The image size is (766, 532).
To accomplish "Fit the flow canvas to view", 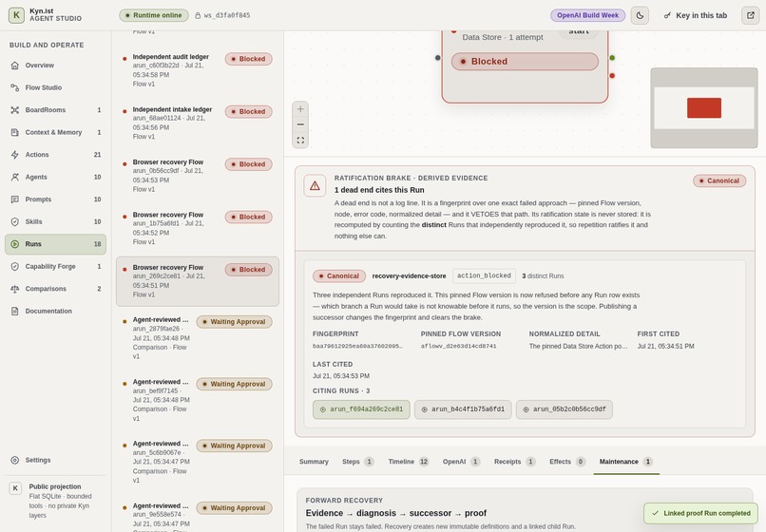I will pyautogui.click(x=300, y=141).
